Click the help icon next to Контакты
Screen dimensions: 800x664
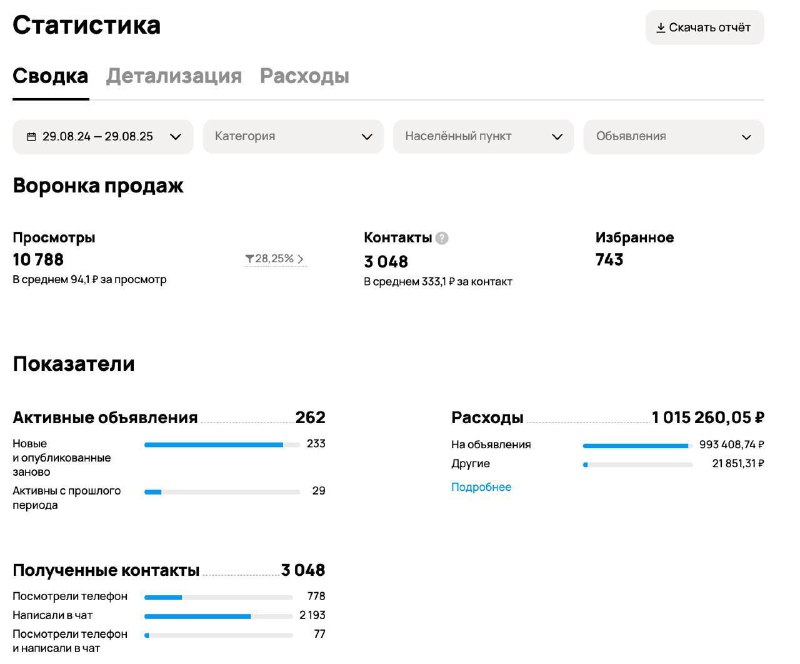[x=442, y=238]
